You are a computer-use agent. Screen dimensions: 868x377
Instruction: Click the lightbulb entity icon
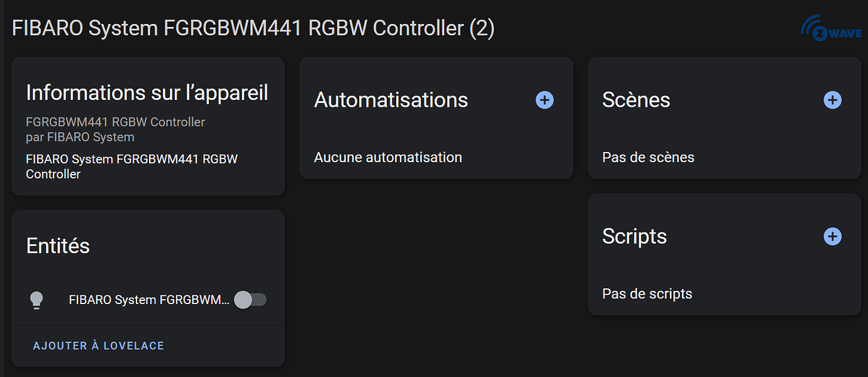click(x=37, y=300)
